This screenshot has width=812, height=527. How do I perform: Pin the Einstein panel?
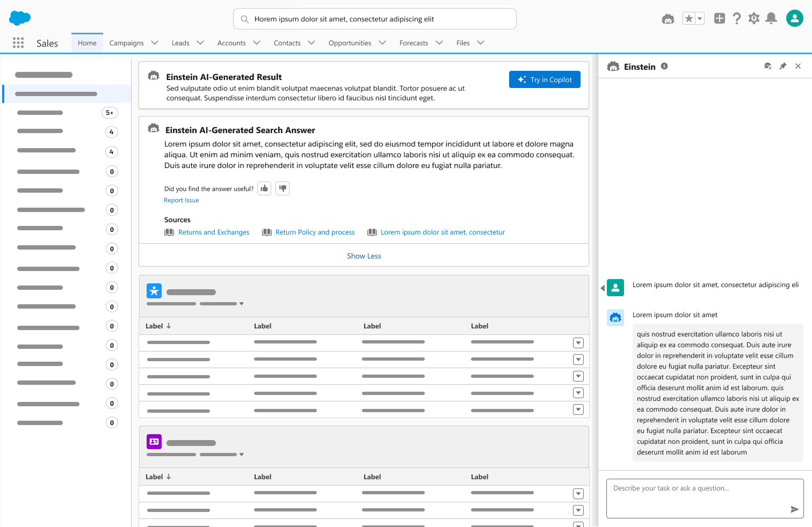point(783,66)
